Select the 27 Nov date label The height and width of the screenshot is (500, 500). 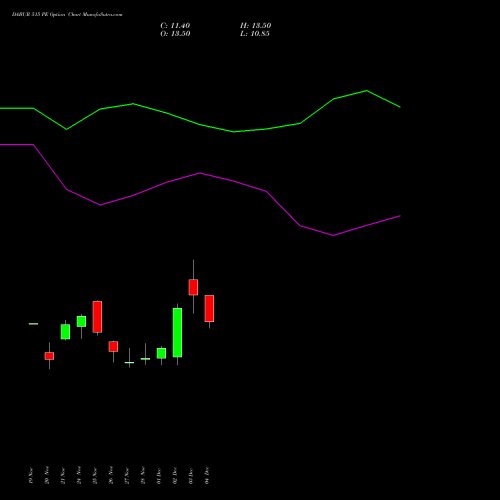[x=127, y=475]
